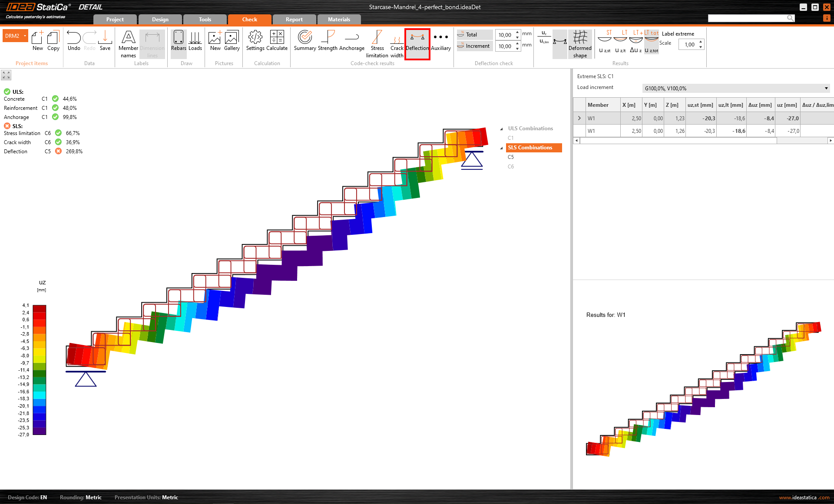Click the Loads icon
Screen dimensions: 834x504
(195, 41)
